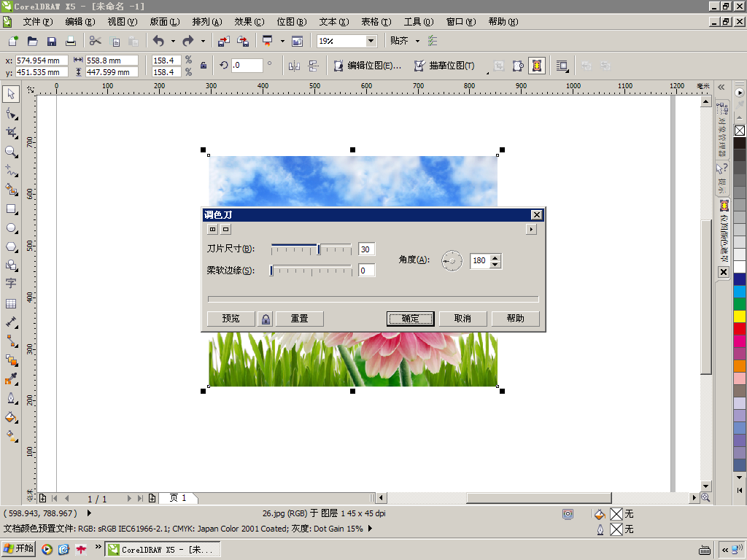
Task: Select the Dimension tool
Action: tap(11, 322)
